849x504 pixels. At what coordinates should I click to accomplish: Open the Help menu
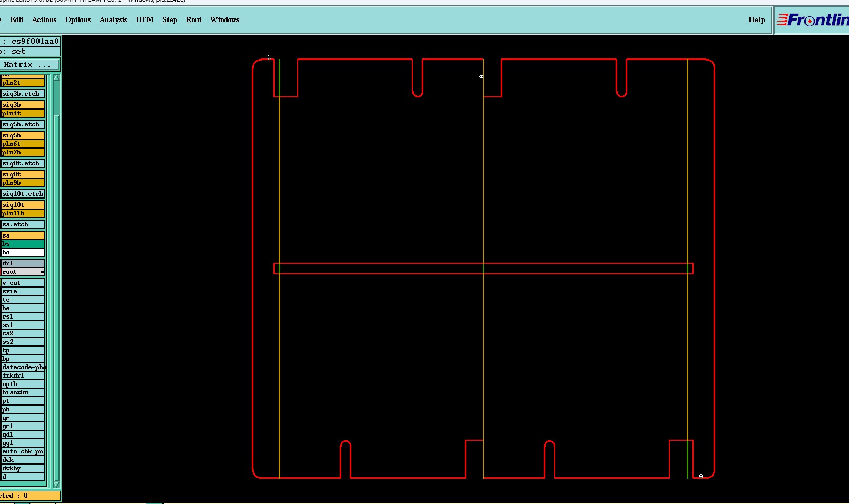[757, 19]
